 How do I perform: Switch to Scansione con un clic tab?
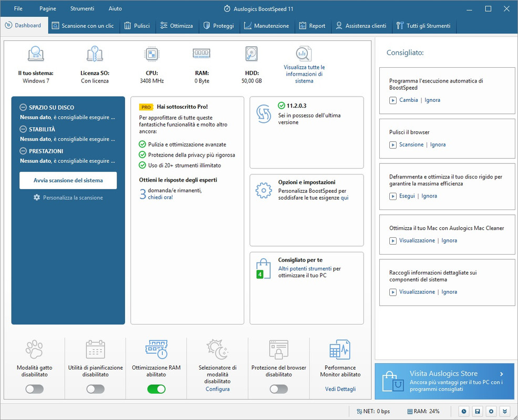point(83,26)
